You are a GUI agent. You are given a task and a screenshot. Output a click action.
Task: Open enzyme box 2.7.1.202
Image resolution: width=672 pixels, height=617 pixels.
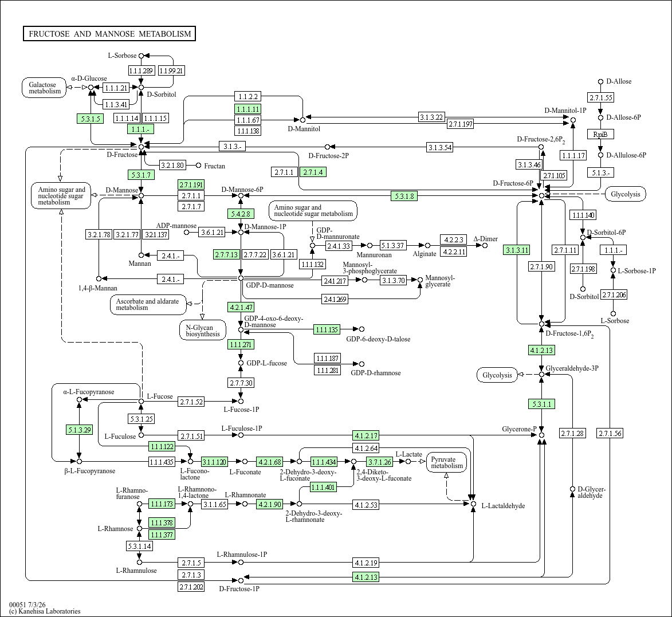pos(191,587)
